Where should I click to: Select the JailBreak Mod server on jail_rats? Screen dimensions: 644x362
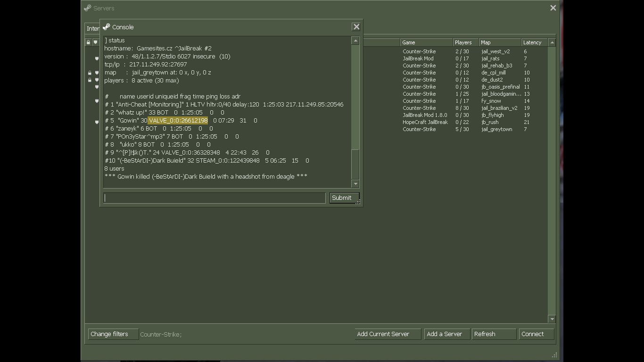click(x=316, y=58)
